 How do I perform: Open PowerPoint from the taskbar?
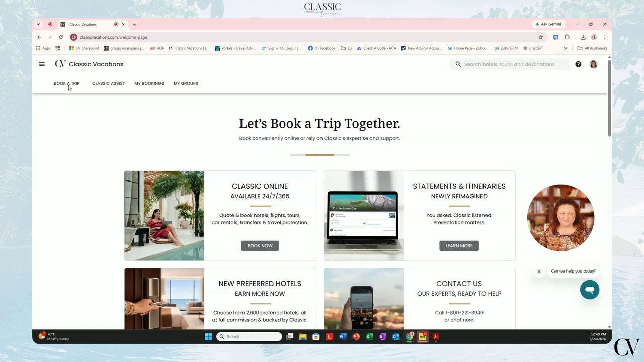pyautogui.click(x=356, y=337)
